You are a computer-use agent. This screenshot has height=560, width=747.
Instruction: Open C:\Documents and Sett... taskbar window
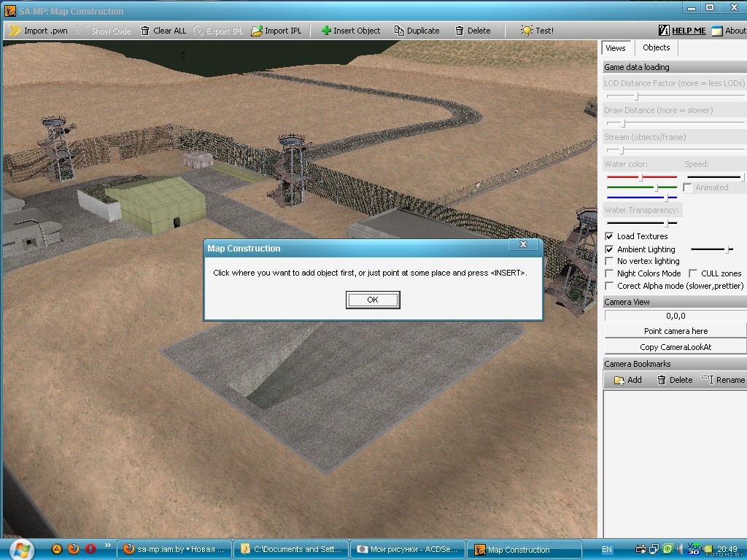[x=290, y=550]
